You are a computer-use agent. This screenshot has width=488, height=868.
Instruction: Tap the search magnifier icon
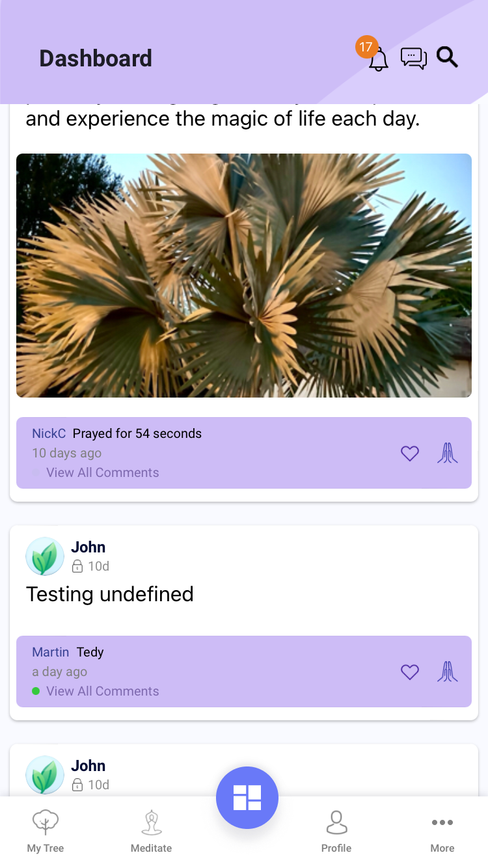coord(448,57)
